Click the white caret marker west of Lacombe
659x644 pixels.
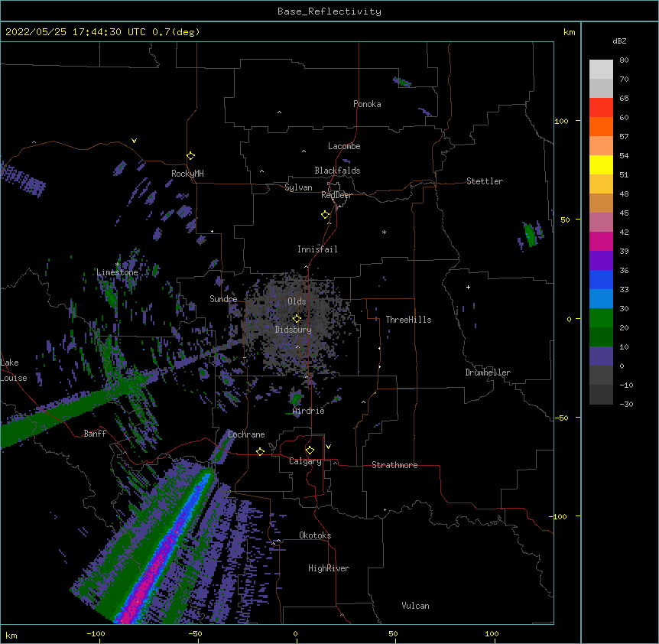click(x=304, y=151)
